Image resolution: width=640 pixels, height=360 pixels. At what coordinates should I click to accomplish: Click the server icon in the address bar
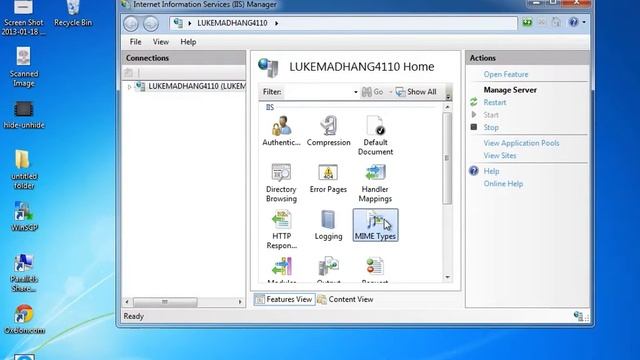click(x=178, y=23)
